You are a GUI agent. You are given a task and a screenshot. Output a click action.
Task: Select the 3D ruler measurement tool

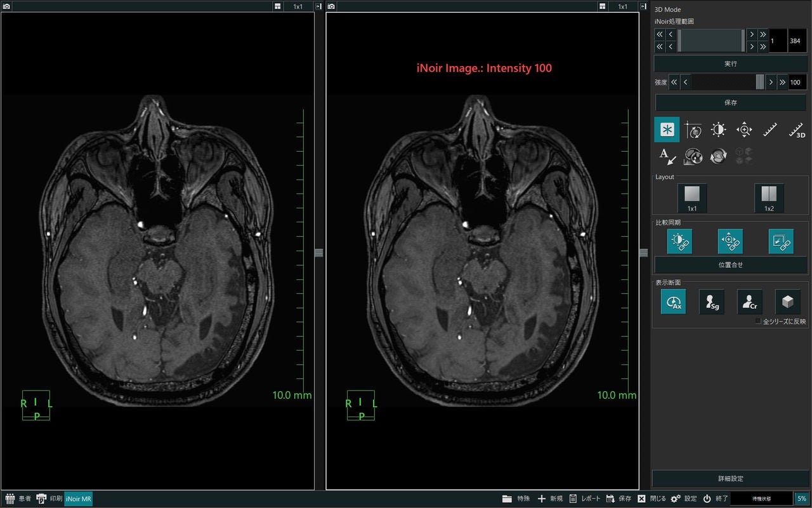tap(796, 130)
